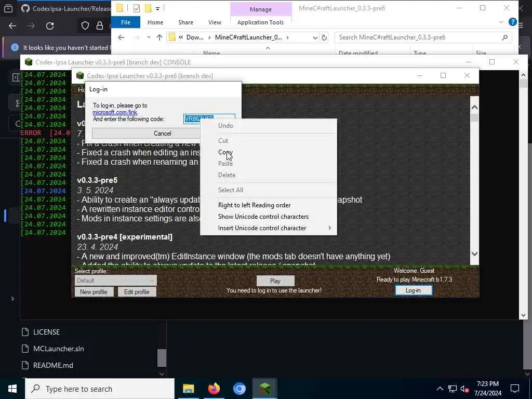This screenshot has height=399, width=532.
Task: Show hidden system tray icons
Action: pyautogui.click(x=440, y=389)
